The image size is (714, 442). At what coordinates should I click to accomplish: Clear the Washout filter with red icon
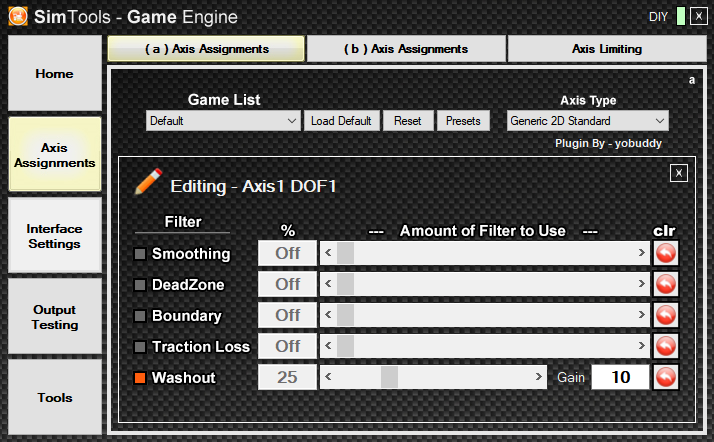click(665, 377)
